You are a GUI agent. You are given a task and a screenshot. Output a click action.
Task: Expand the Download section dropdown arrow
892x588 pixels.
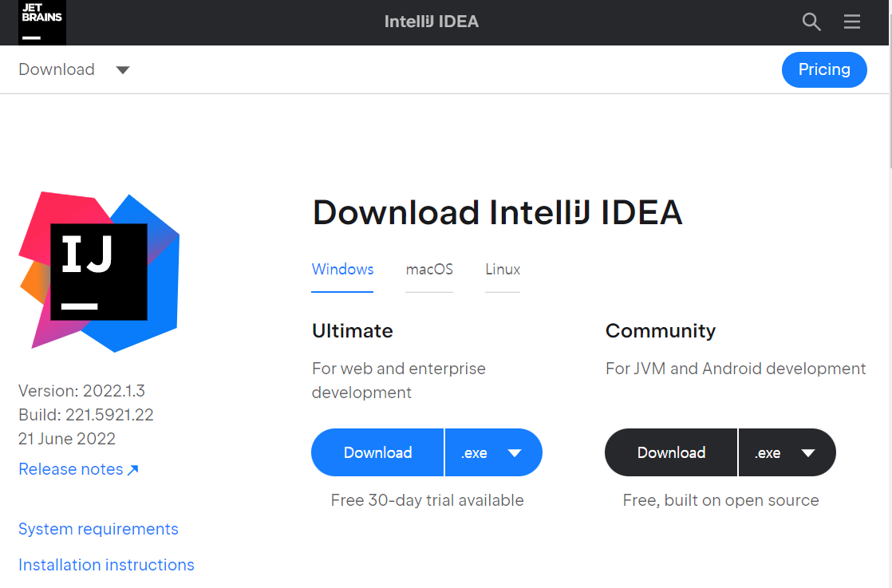coord(122,70)
